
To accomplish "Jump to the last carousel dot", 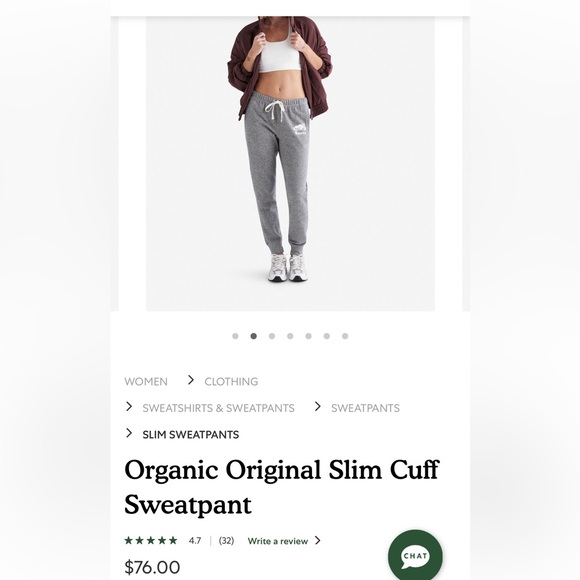I will click(x=345, y=336).
